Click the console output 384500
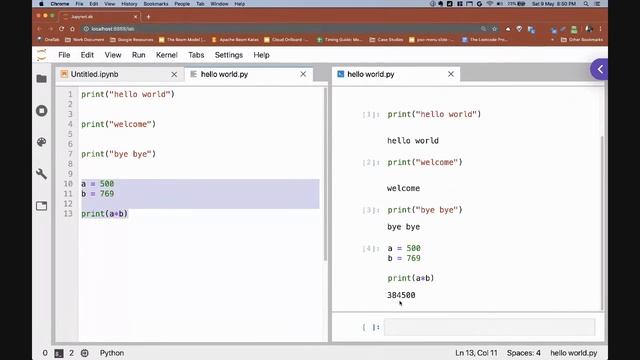The width and height of the screenshot is (640, 360). (x=401, y=295)
